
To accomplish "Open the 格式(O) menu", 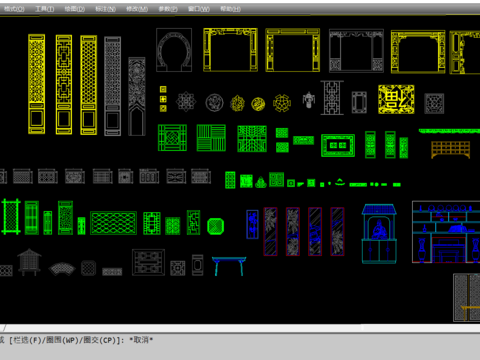I will (14, 9).
